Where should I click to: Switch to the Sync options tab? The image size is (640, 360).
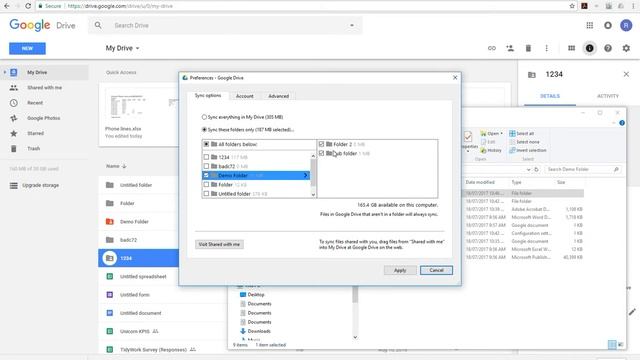(x=208, y=96)
